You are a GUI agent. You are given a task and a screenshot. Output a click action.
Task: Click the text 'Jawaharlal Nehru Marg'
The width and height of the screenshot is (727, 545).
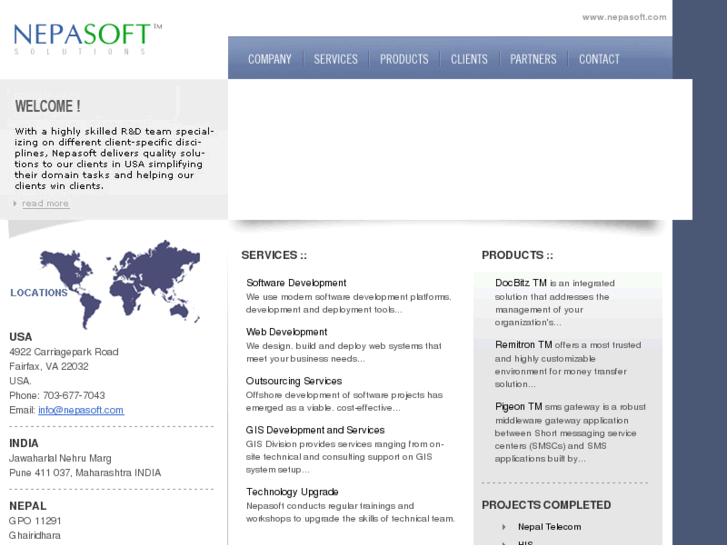coord(60,458)
